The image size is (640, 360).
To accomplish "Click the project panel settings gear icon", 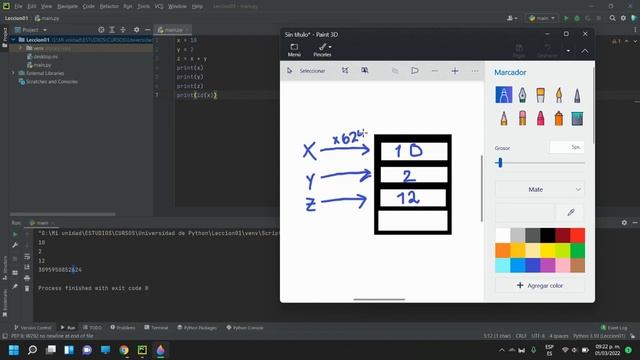I will 136,30.
